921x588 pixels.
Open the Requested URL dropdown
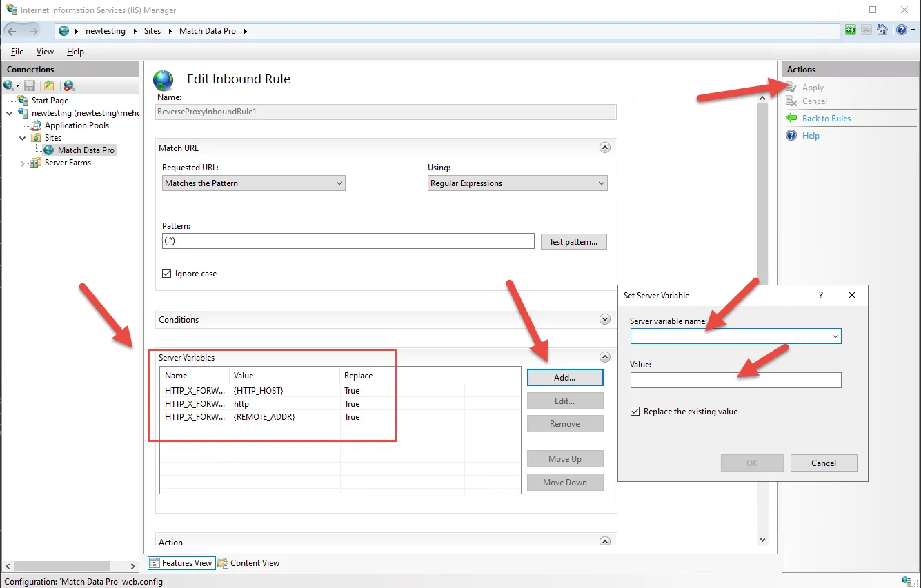point(253,183)
